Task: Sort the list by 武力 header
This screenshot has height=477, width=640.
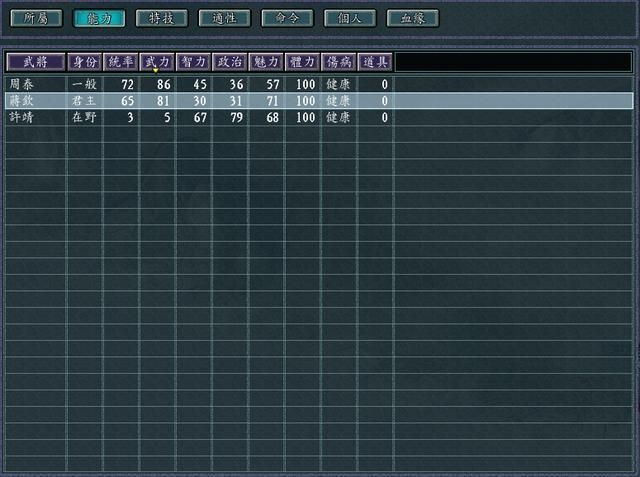Action: [x=157, y=62]
